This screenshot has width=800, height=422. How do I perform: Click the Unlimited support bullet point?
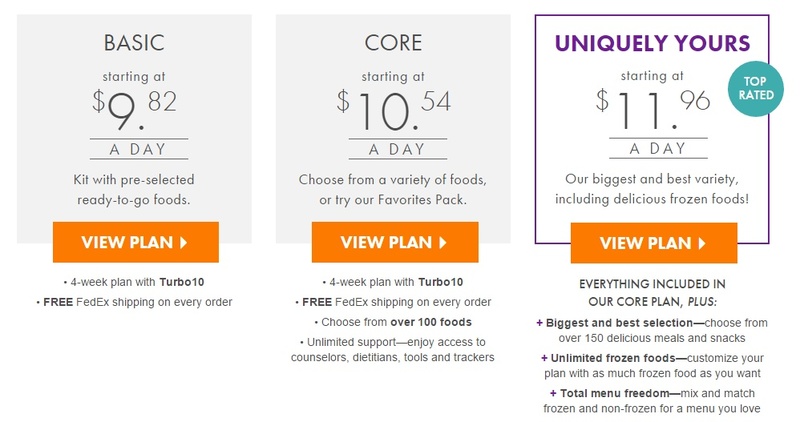click(394, 349)
